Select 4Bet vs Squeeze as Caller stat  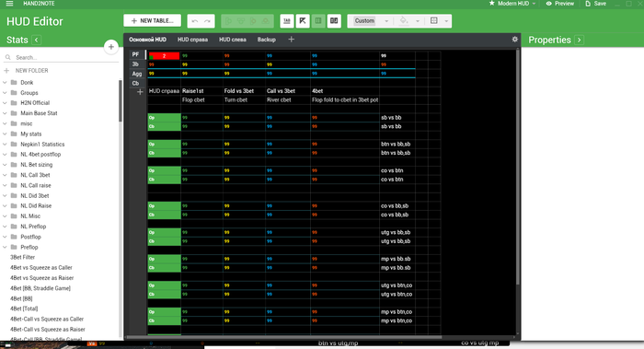41,268
